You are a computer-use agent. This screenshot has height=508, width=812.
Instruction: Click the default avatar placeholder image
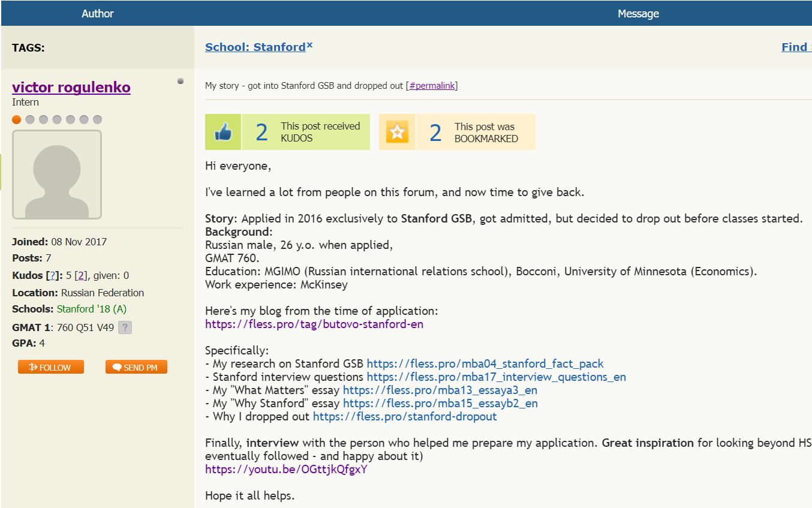coord(56,174)
